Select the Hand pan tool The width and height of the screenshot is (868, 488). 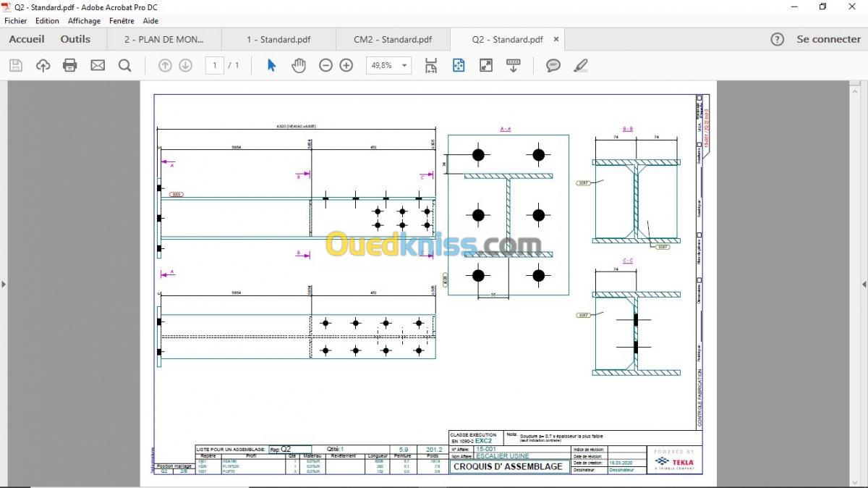pyautogui.click(x=299, y=66)
